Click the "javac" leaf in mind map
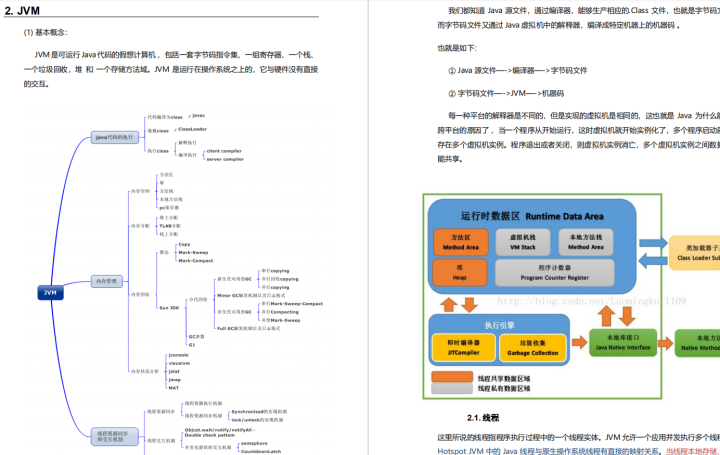The width and height of the screenshot is (720, 455). click(198, 116)
